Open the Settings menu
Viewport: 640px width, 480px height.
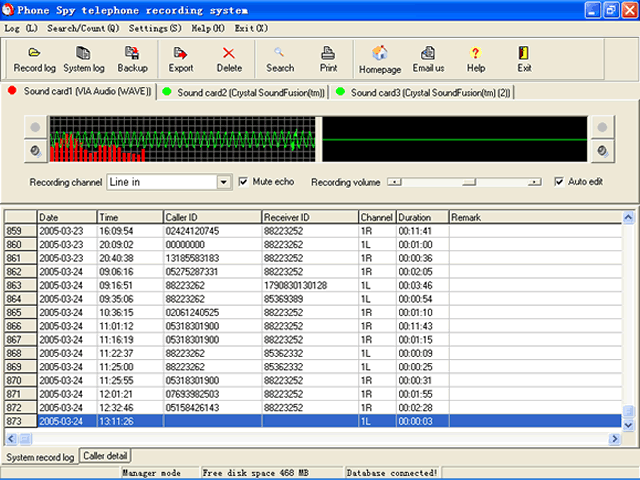tap(155, 28)
